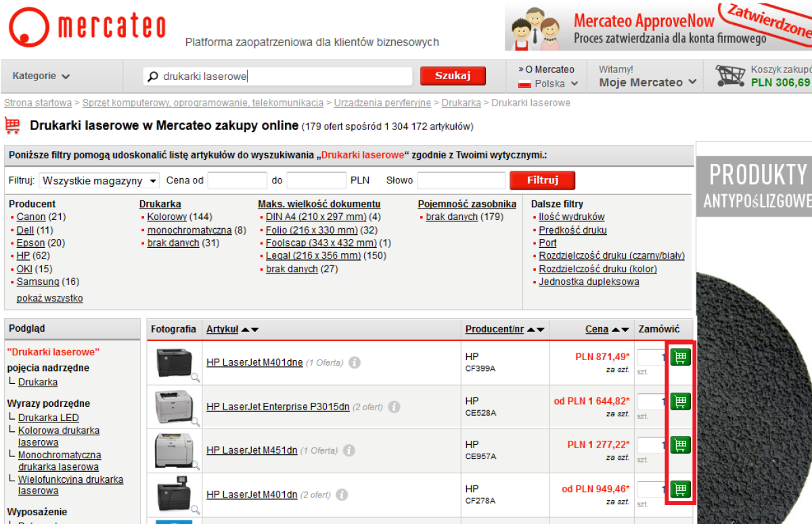Click the red Filtruj button
The width and height of the screenshot is (812, 524).
click(x=542, y=181)
